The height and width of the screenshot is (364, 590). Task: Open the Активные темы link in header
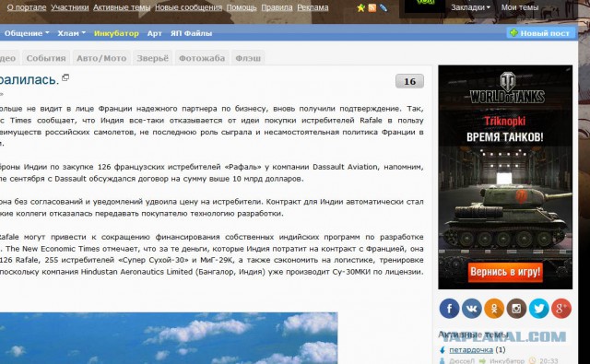122,7
